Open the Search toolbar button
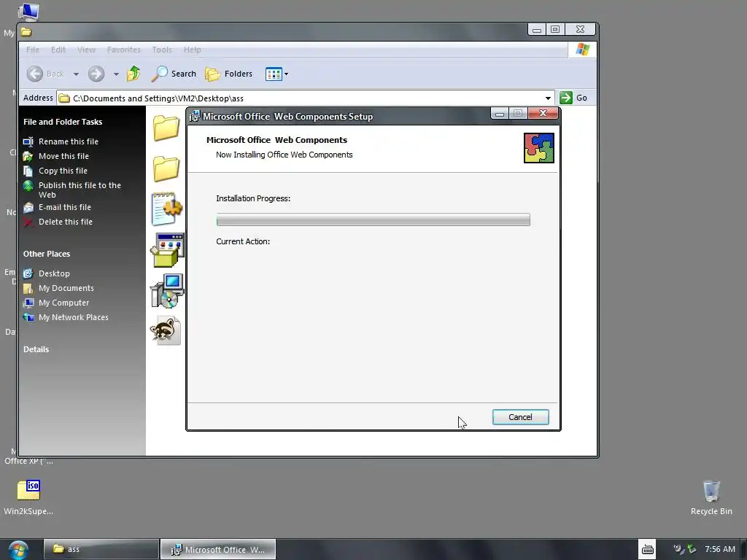The width and height of the screenshot is (747, 560). click(174, 74)
